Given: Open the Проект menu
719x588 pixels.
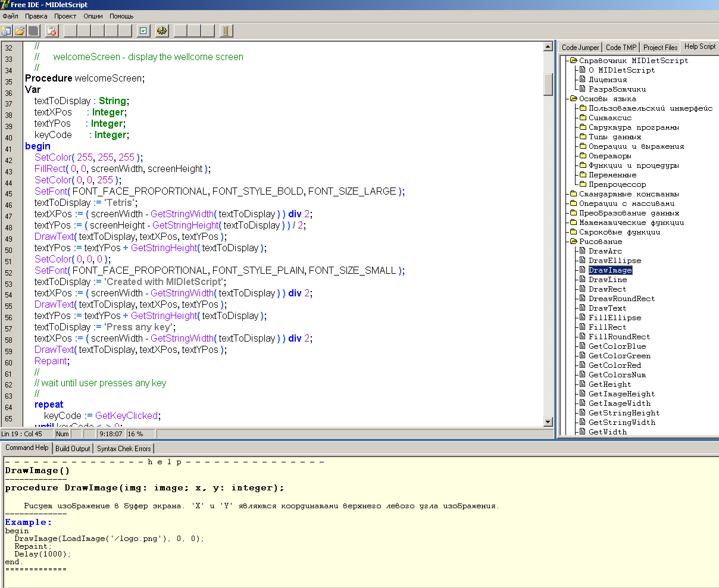Looking at the screenshot, I should click(65, 16).
